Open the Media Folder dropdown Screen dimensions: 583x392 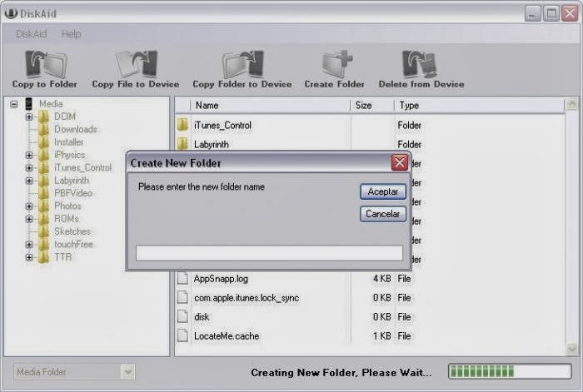point(128,371)
